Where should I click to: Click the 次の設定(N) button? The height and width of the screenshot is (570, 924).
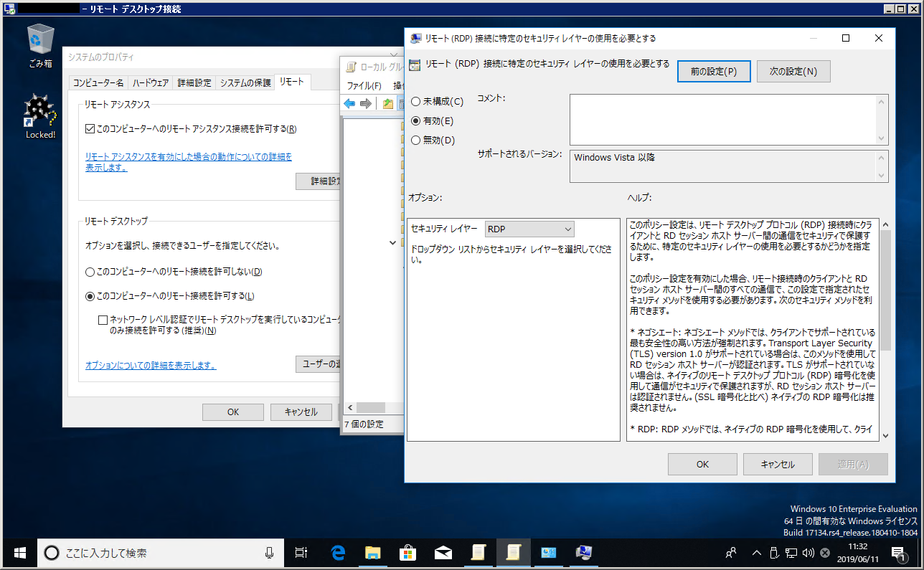[x=793, y=72]
